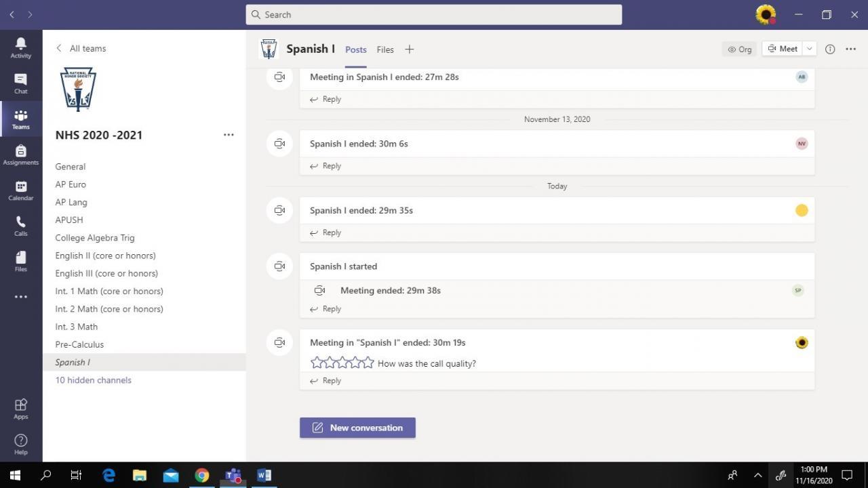Click in the Search box

point(434,14)
